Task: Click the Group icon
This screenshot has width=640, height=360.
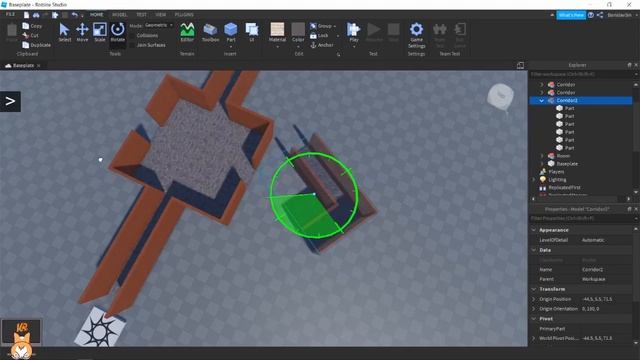Action: (x=313, y=26)
